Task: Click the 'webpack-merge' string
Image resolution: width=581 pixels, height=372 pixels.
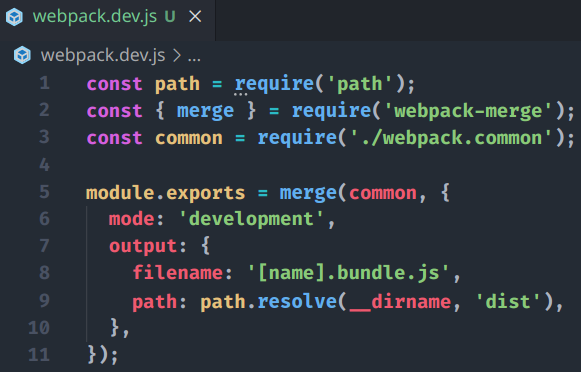Action: click(468, 112)
